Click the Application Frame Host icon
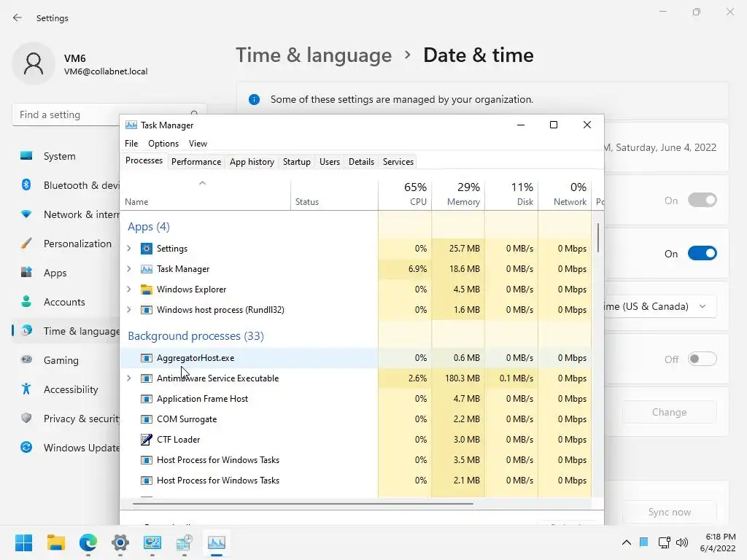 point(146,399)
